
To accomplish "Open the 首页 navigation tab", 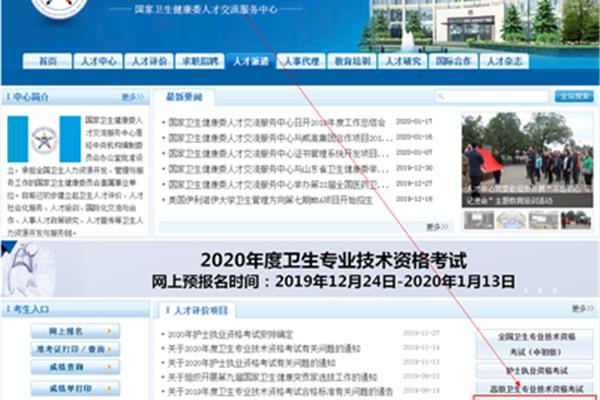I will 47,61.
